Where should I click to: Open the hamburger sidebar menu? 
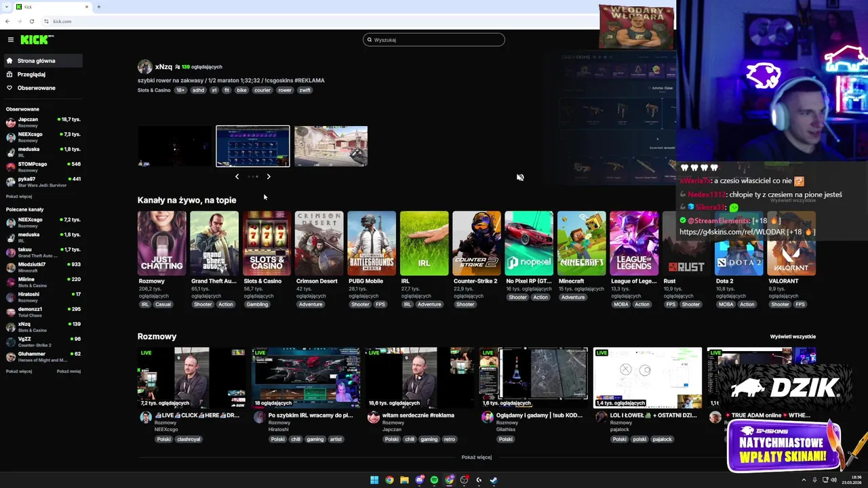tap(10, 40)
